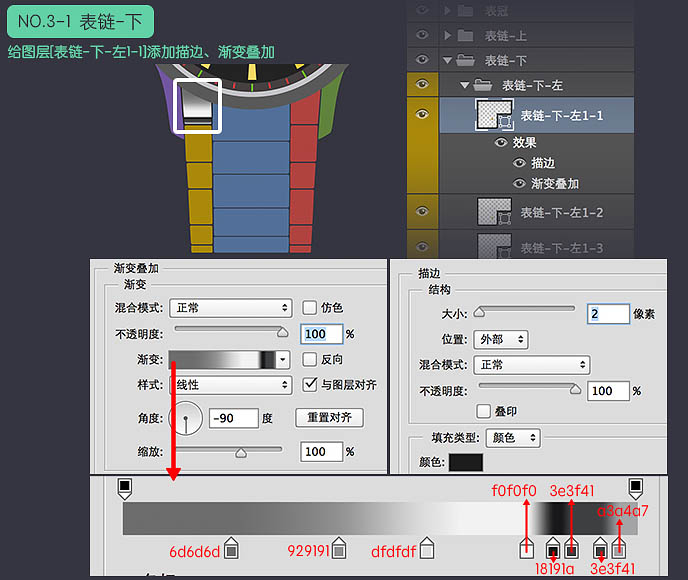Hide the 描边 layer effect
Screen dimensions: 688x580
coord(519,163)
